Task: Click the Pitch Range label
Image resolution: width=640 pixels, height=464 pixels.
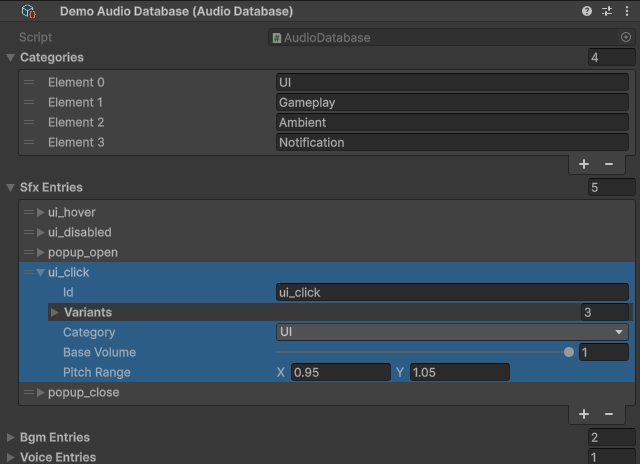Action: coord(97,372)
